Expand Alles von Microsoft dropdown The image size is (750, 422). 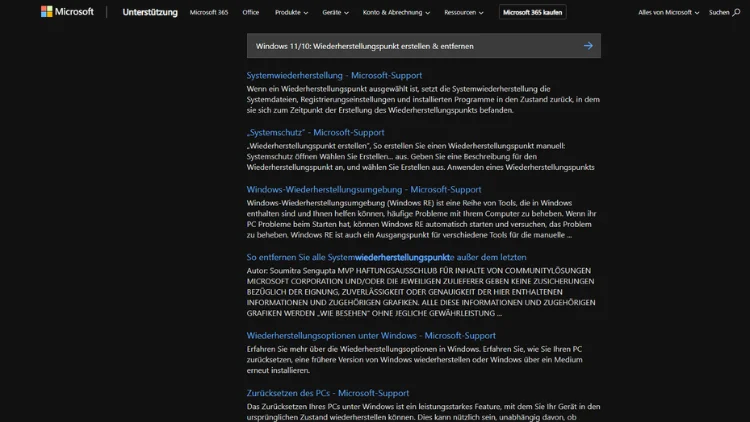point(668,12)
